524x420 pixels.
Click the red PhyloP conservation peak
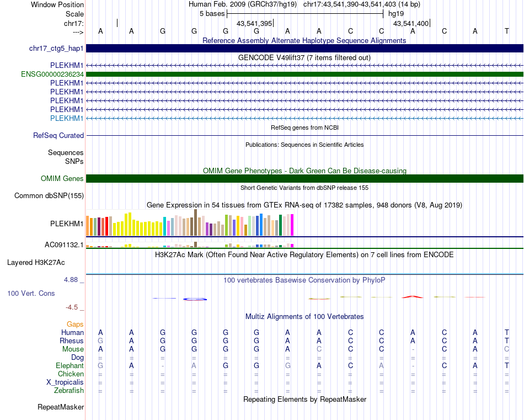(413, 296)
